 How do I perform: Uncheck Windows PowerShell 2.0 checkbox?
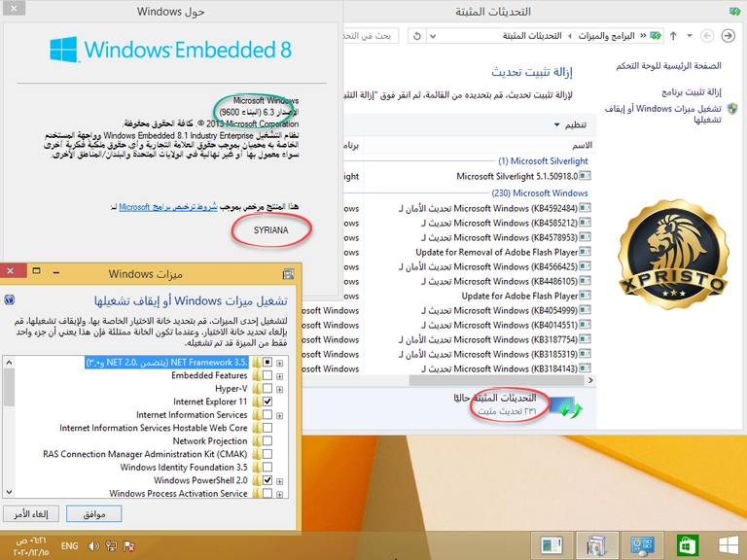[267, 480]
